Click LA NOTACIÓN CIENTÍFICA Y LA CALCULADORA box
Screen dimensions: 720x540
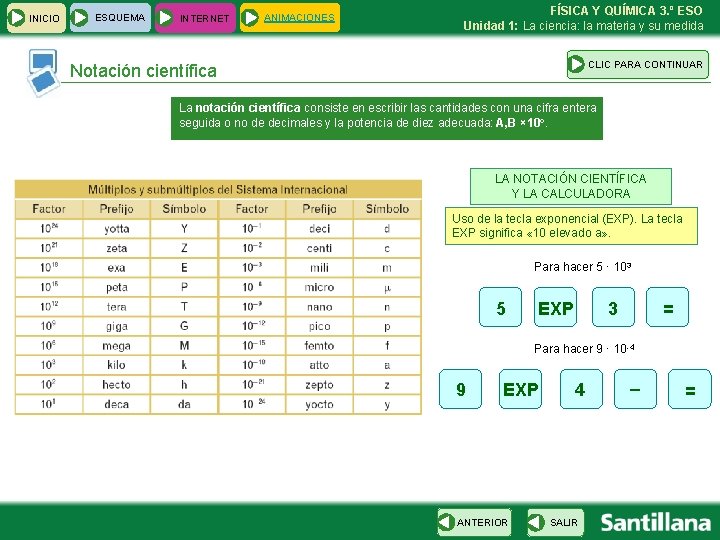point(571,186)
